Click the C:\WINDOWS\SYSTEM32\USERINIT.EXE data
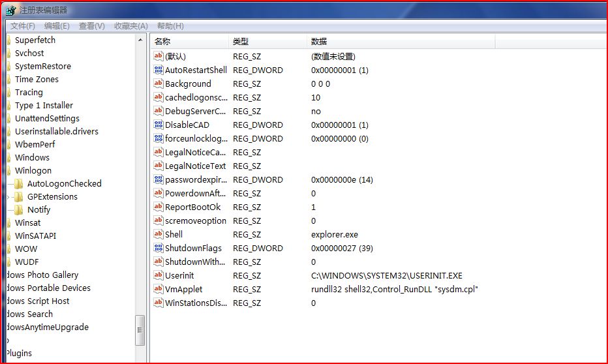 tap(387, 276)
